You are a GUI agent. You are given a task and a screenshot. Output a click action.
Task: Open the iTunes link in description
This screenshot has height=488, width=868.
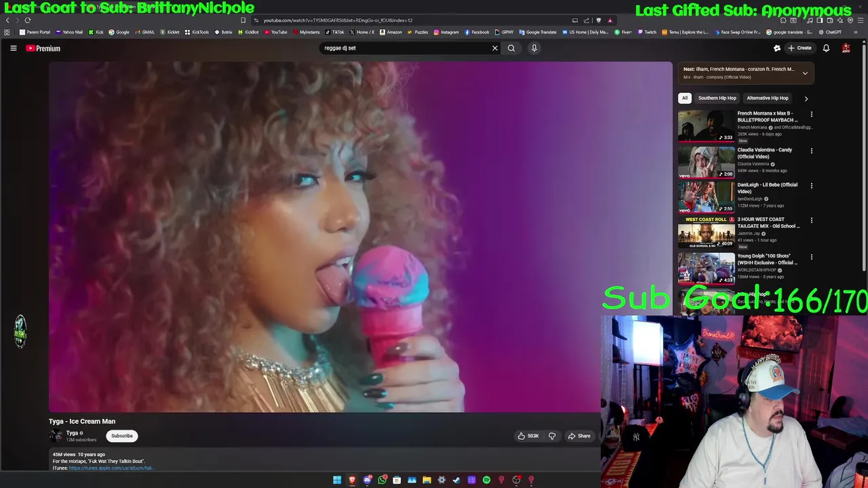click(111, 468)
